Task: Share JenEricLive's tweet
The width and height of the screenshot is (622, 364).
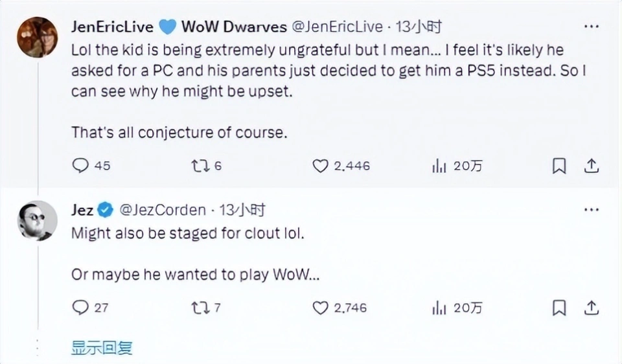Action: (x=591, y=166)
